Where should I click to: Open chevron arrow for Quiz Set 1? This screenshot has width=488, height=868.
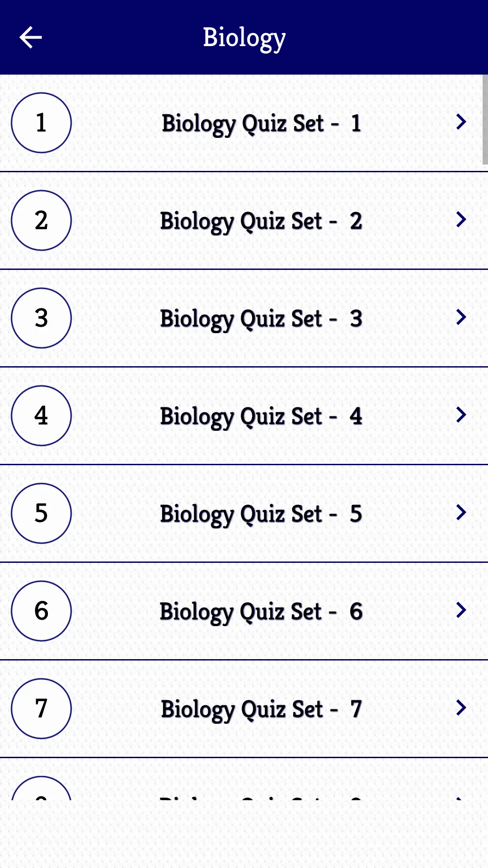pyautogui.click(x=461, y=122)
